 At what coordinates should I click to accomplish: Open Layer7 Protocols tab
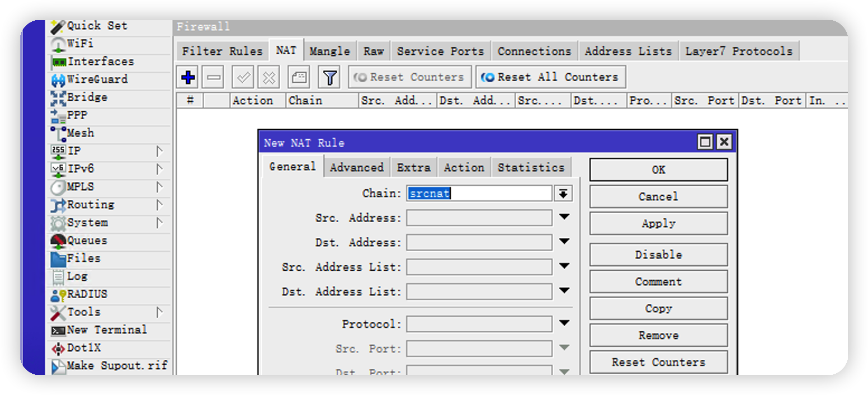(739, 51)
